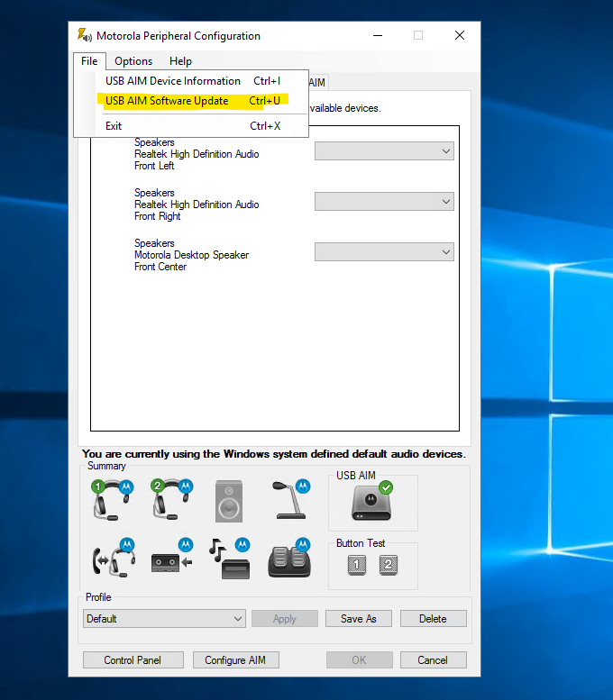Minimize the Motorola Peripheral Configuration window

pyautogui.click(x=378, y=35)
